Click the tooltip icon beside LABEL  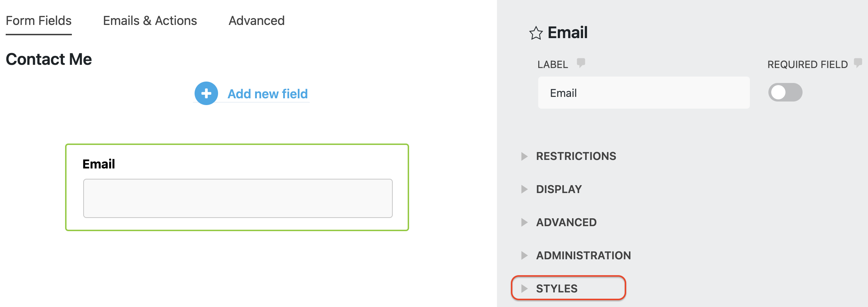point(581,63)
